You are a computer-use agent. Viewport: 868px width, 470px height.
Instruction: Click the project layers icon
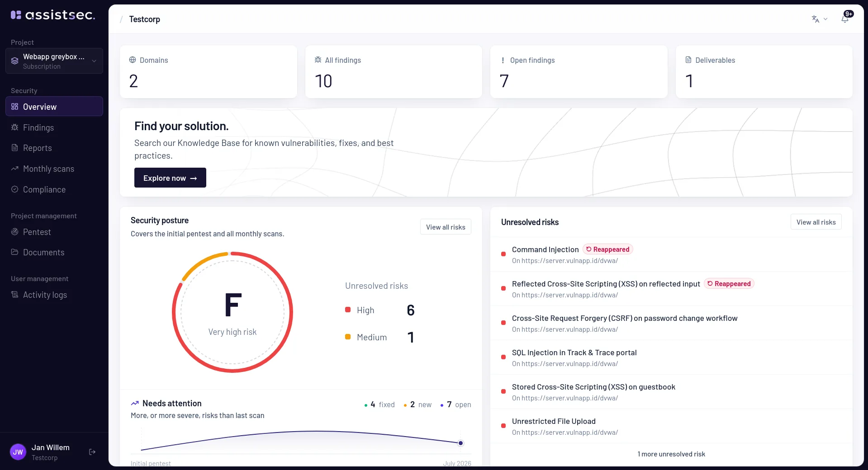pyautogui.click(x=15, y=61)
